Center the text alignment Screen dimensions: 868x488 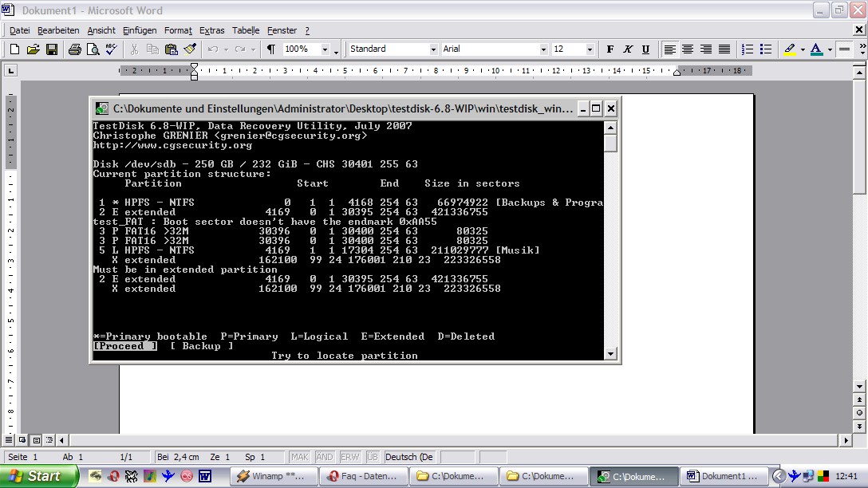coord(688,49)
